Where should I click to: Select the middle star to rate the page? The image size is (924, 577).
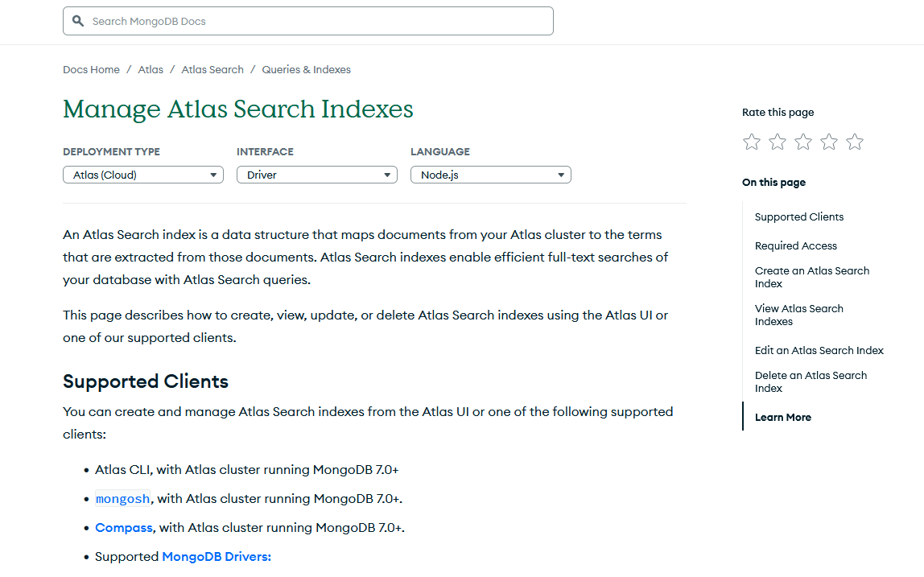(x=802, y=141)
